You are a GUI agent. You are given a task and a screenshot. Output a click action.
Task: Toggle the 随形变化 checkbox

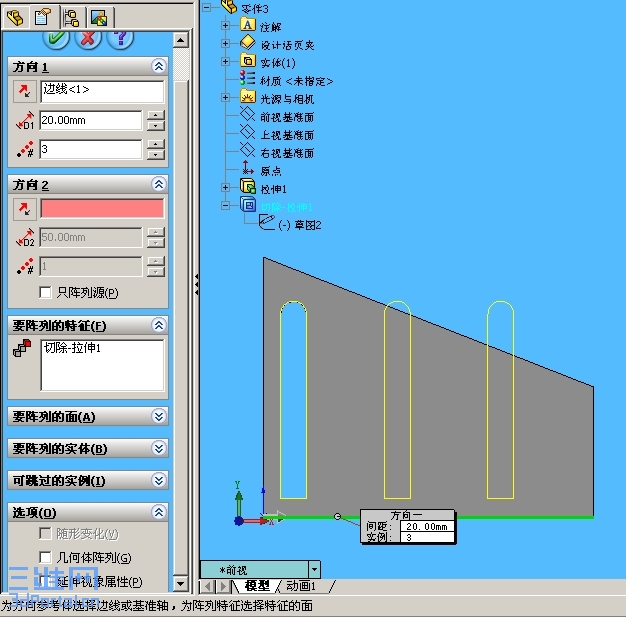46,534
